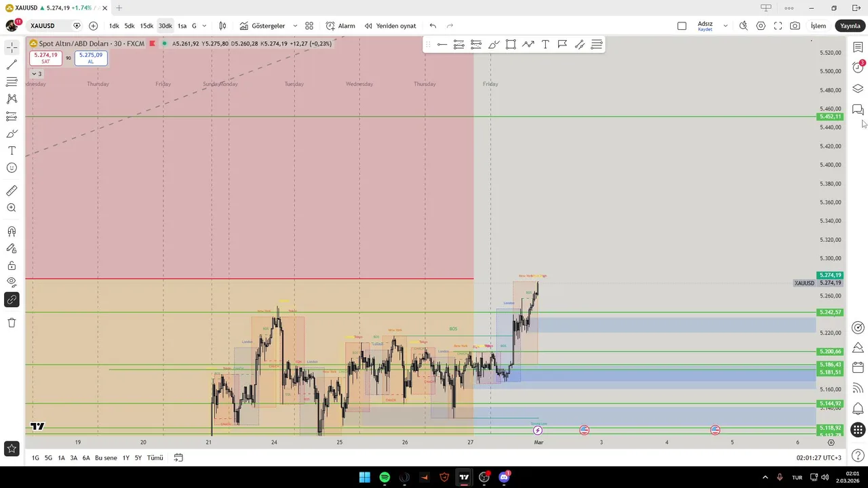The width and height of the screenshot is (868, 488).
Task: Click the 5.275,09 AL buy button
Action: [91, 58]
